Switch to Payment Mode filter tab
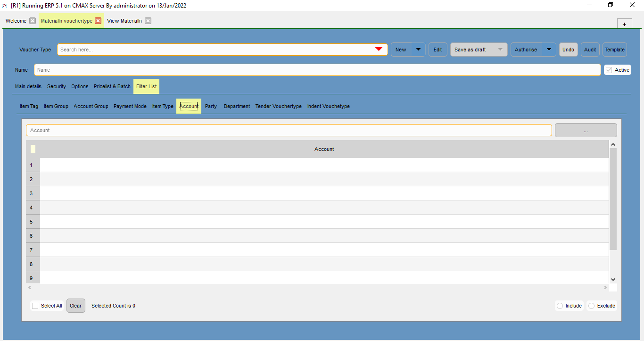Image resolution: width=644 pixels, height=341 pixels. click(x=130, y=106)
